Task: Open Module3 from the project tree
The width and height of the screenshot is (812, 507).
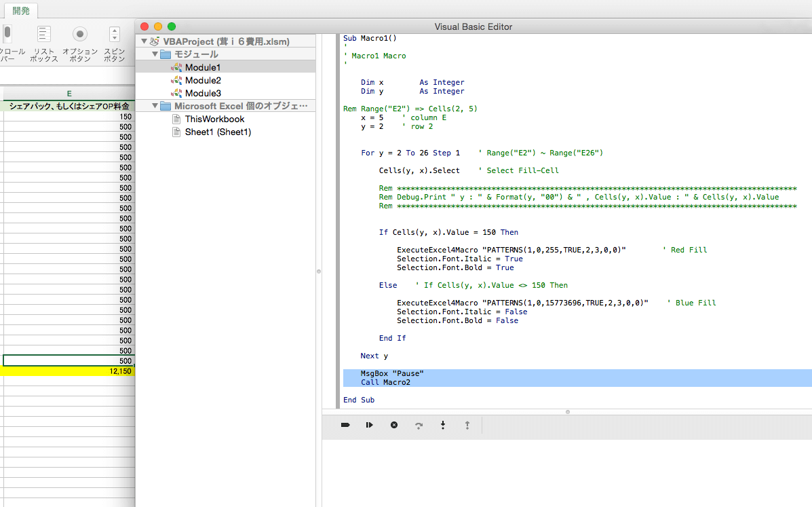Action: (203, 93)
